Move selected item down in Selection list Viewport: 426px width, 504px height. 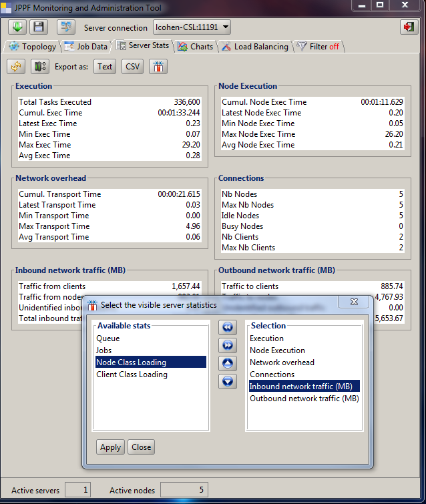click(x=228, y=381)
